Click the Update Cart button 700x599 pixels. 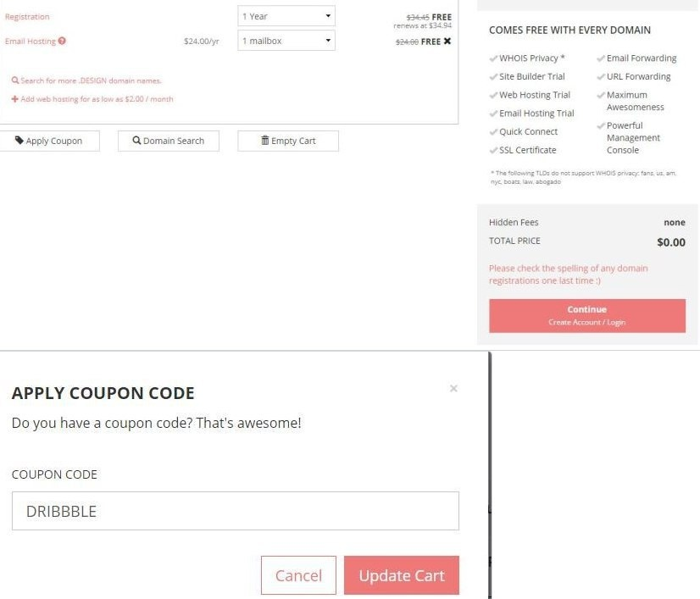(x=401, y=575)
